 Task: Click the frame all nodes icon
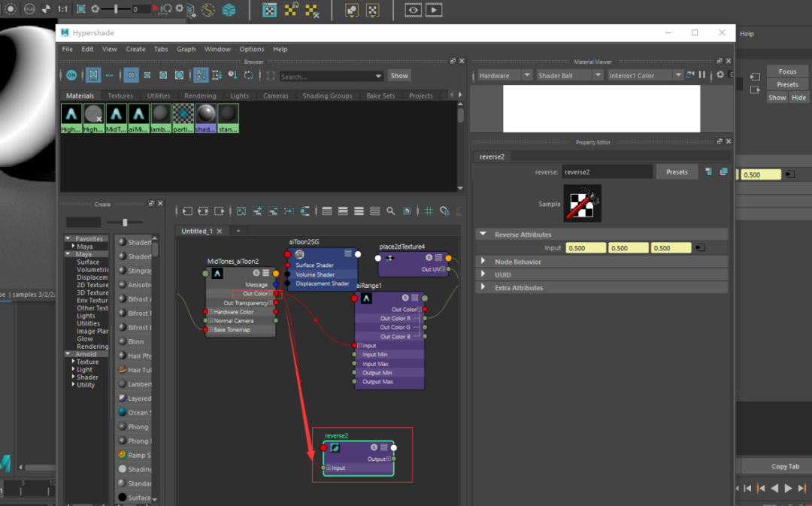(x=241, y=211)
